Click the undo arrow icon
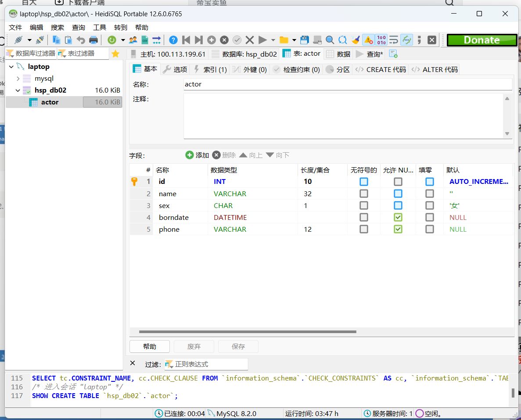521x420 pixels. 81,40
